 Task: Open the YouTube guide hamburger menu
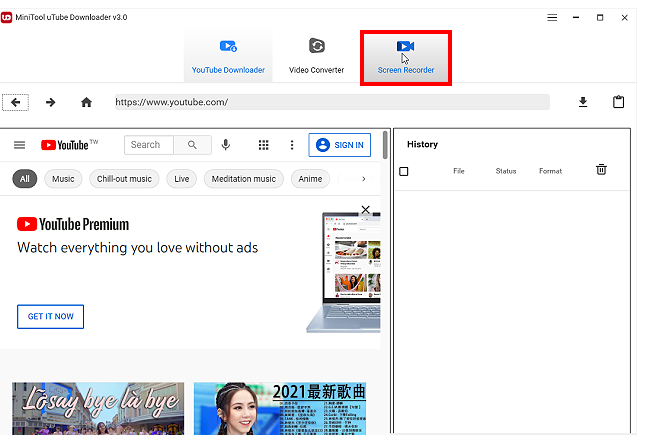point(20,145)
